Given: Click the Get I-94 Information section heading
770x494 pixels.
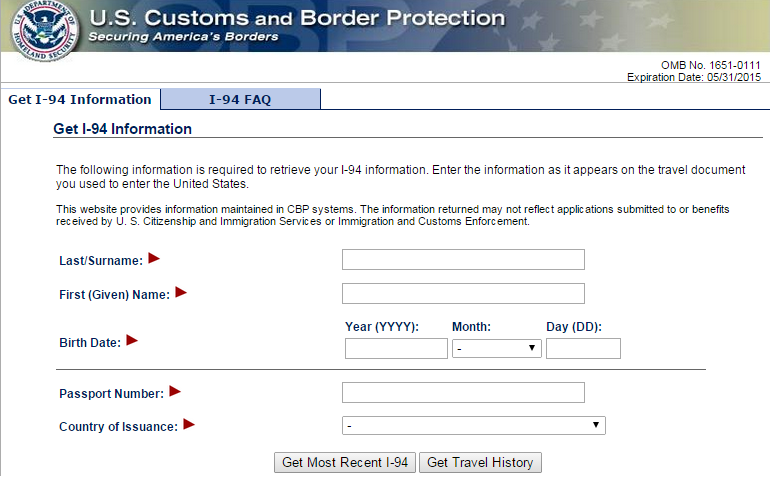Looking at the screenshot, I should click(122, 129).
